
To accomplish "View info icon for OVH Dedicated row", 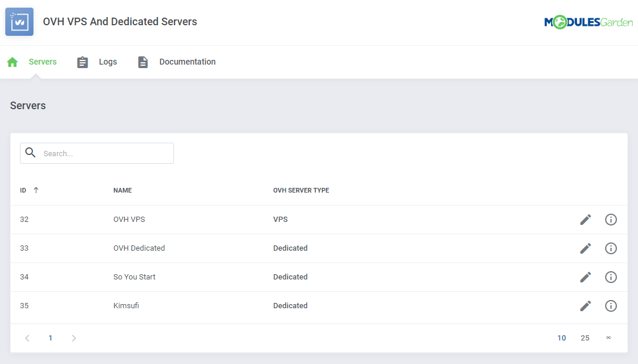I will (610, 248).
